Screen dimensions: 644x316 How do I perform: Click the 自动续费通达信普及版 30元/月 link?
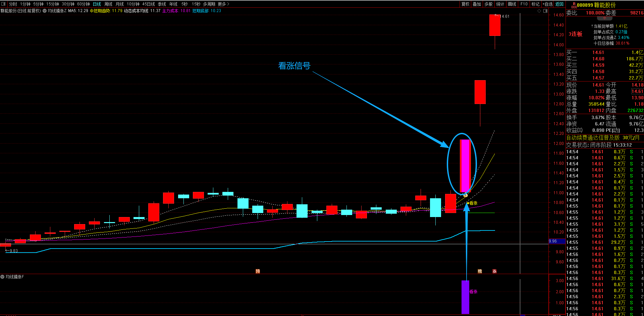tap(603, 138)
